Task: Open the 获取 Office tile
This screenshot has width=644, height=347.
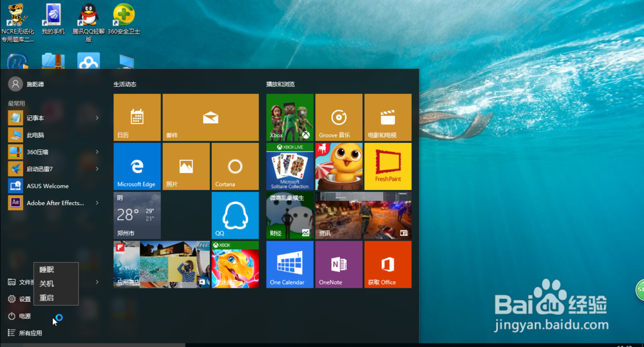Action: 388,264
